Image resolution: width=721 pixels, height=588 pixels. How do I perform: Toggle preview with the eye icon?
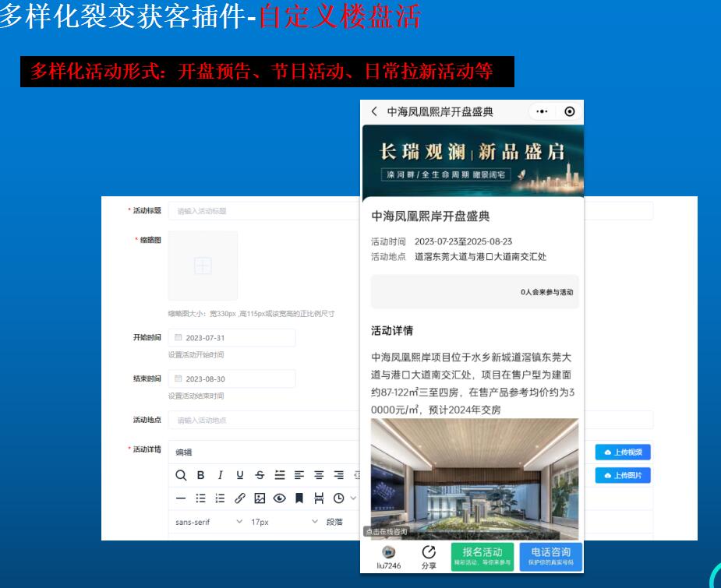coord(279,498)
